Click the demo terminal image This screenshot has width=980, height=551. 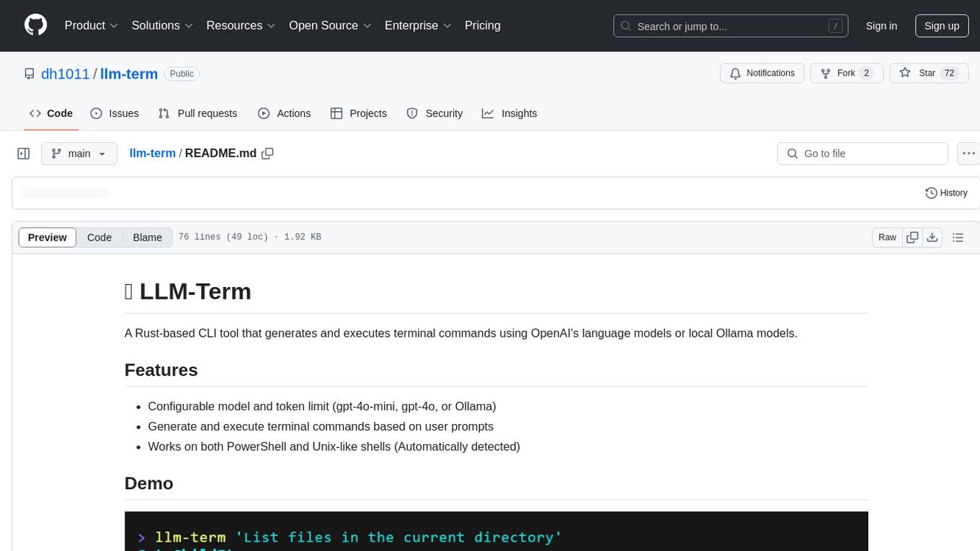pyautogui.click(x=496, y=532)
